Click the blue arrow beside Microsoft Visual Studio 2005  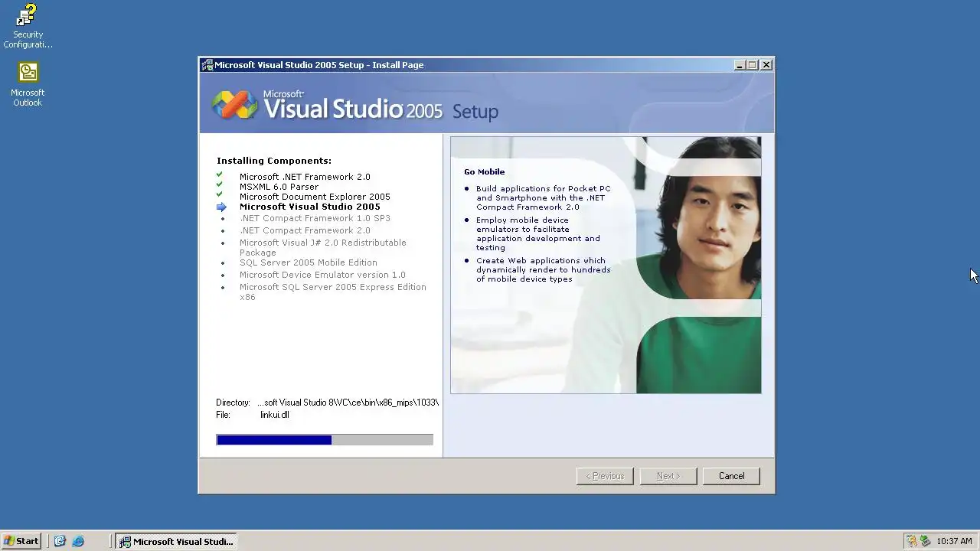221,207
